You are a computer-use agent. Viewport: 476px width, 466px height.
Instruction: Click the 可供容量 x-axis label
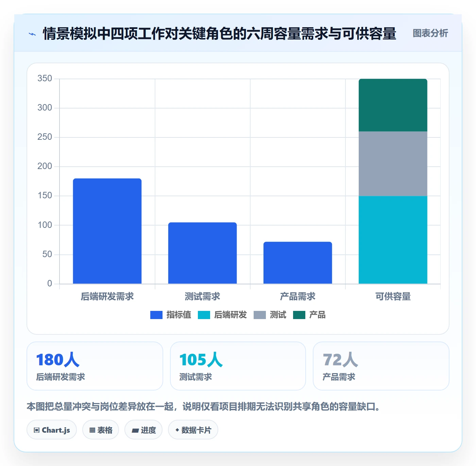tap(393, 297)
